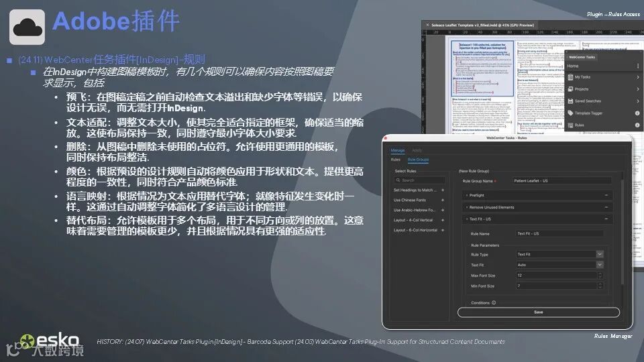This screenshot has height=362, width=644.
Task: Select 'Use Arabic-Hebrew Fo...' rule row
Action: click(419, 210)
